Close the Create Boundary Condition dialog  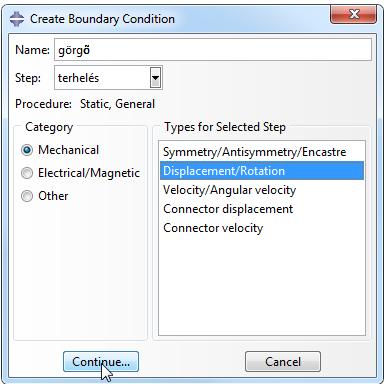(x=354, y=15)
